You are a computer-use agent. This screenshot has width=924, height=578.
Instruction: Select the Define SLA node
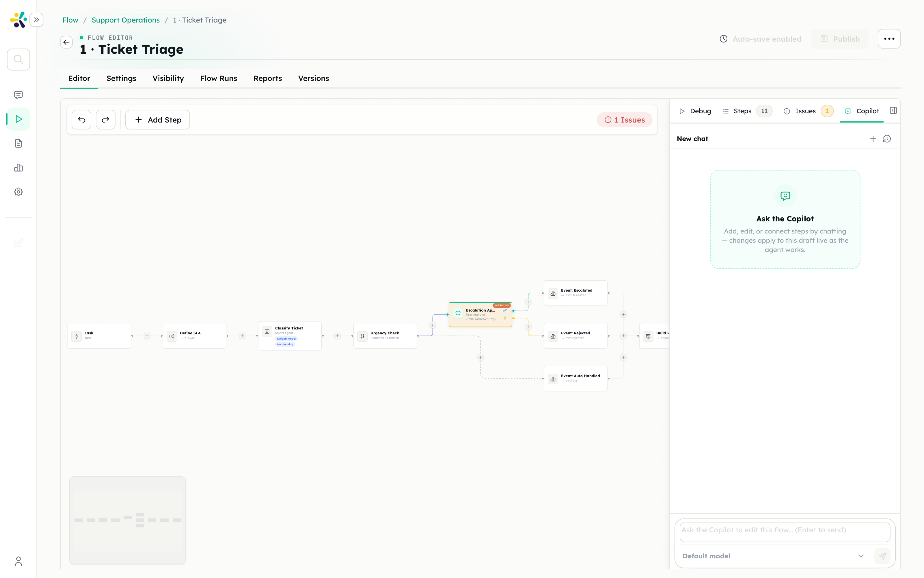(x=194, y=336)
